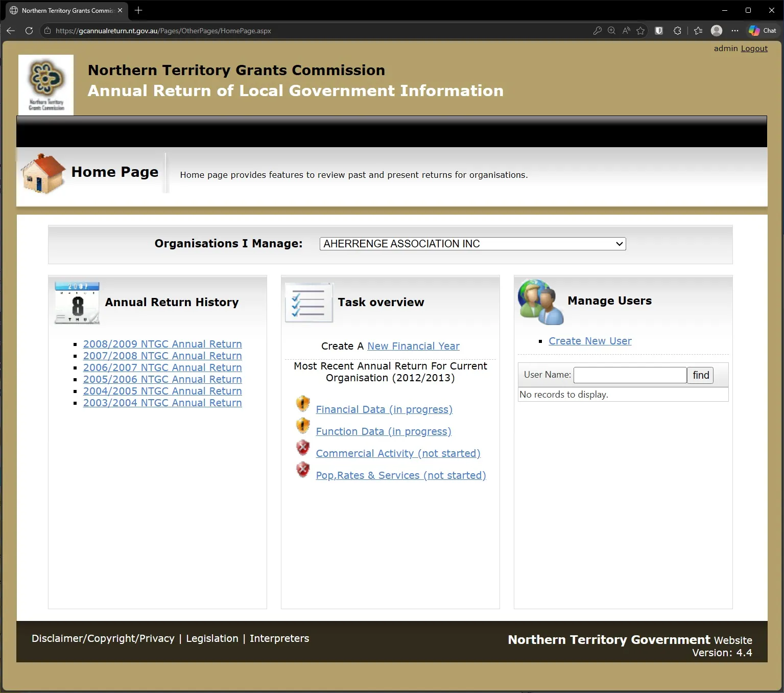Open the favorites list icon
Image resolution: width=784 pixels, height=693 pixels.
[x=698, y=31]
